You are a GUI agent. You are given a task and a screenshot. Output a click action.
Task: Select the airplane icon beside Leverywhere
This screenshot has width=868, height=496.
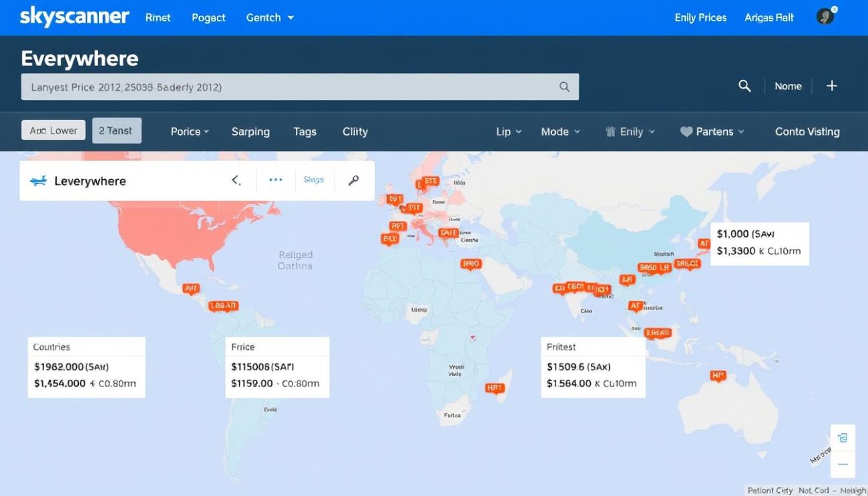coord(38,180)
